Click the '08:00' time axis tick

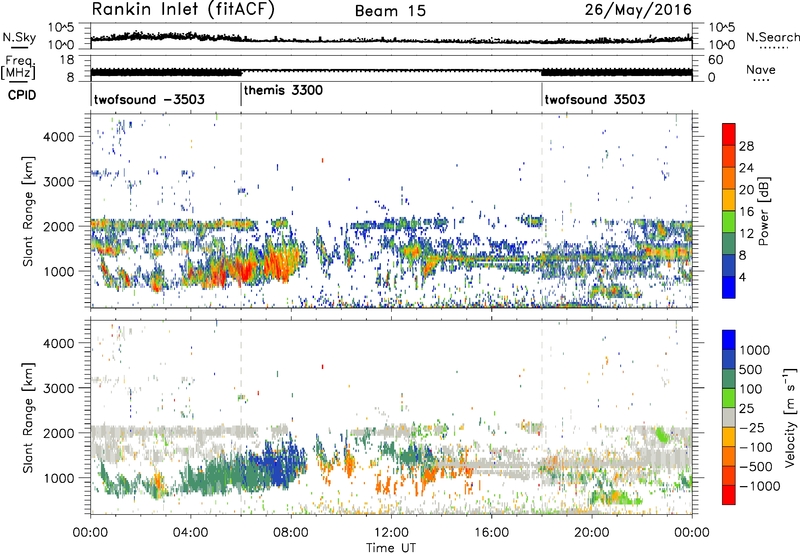[x=291, y=533]
